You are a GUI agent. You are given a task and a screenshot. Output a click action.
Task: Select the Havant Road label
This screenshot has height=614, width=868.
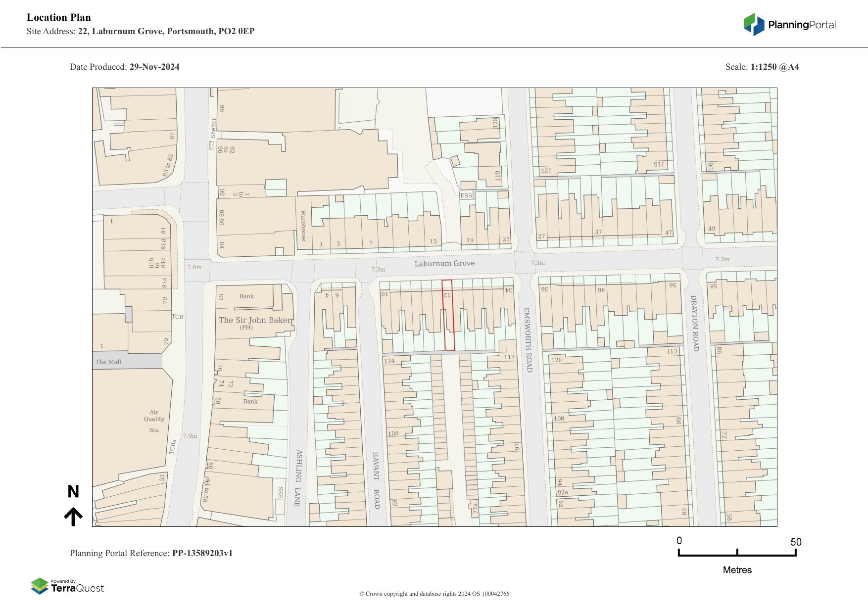tap(376, 480)
